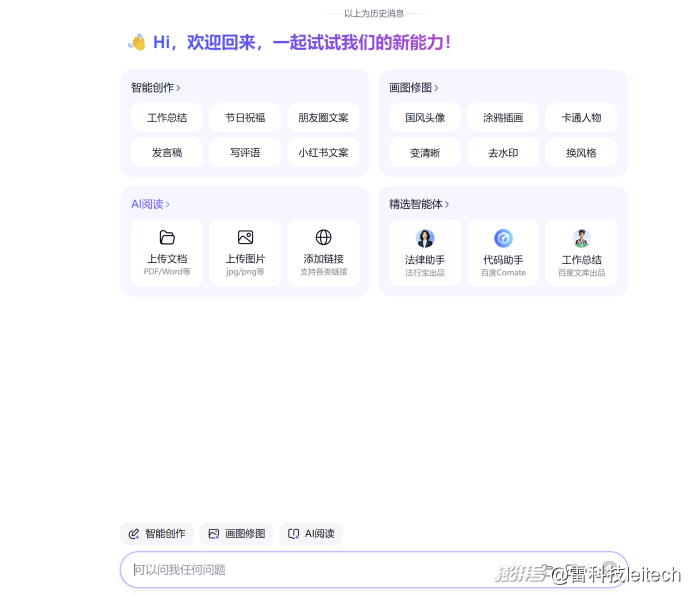The image size is (690, 595).
Task: Open the AI阅读 section header link
Action: [150, 204]
